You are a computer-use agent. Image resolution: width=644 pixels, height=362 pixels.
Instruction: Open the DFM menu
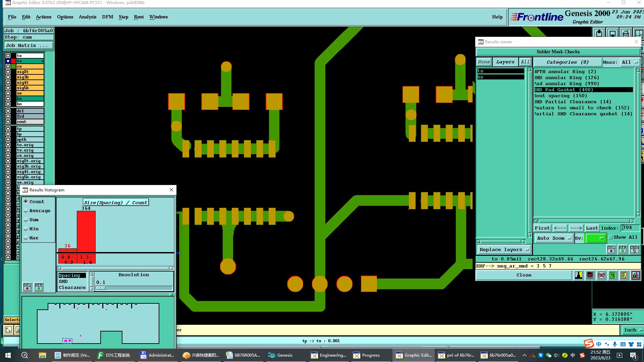107,17
